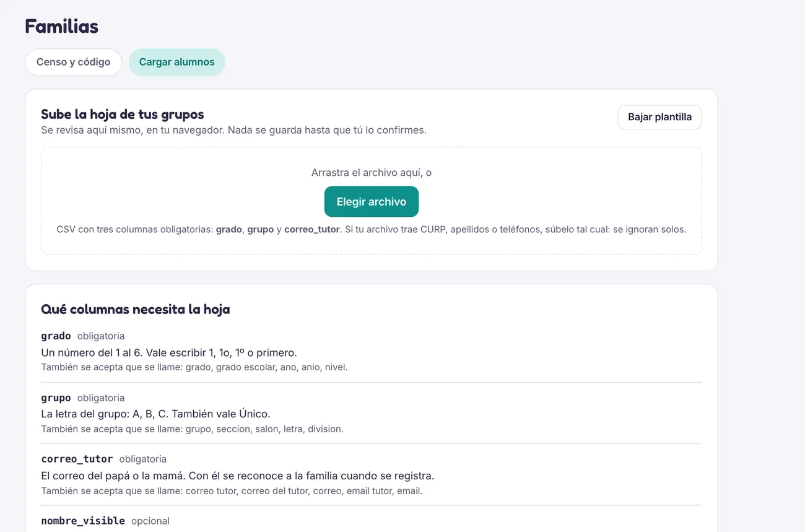805x532 pixels.
Task: Click the correo aliases line 'correo tutor, correo del tutor'
Action: (x=232, y=491)
